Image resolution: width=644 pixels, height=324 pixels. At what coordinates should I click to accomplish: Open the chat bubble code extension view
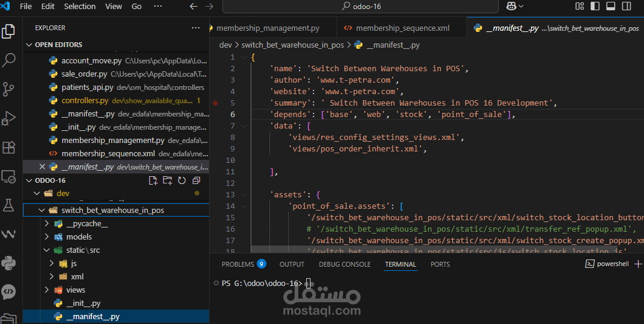click(x=8, y=291)
